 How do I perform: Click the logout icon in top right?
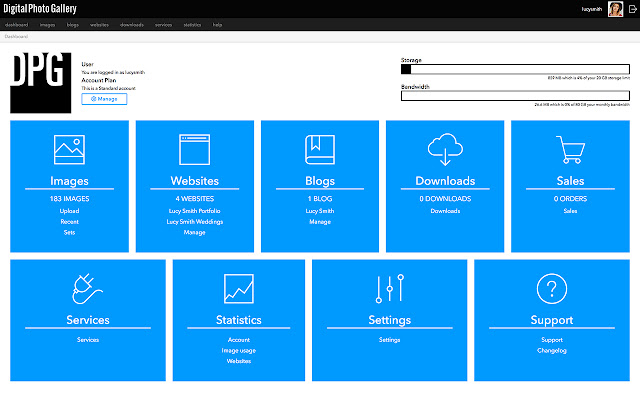[632, 8]
